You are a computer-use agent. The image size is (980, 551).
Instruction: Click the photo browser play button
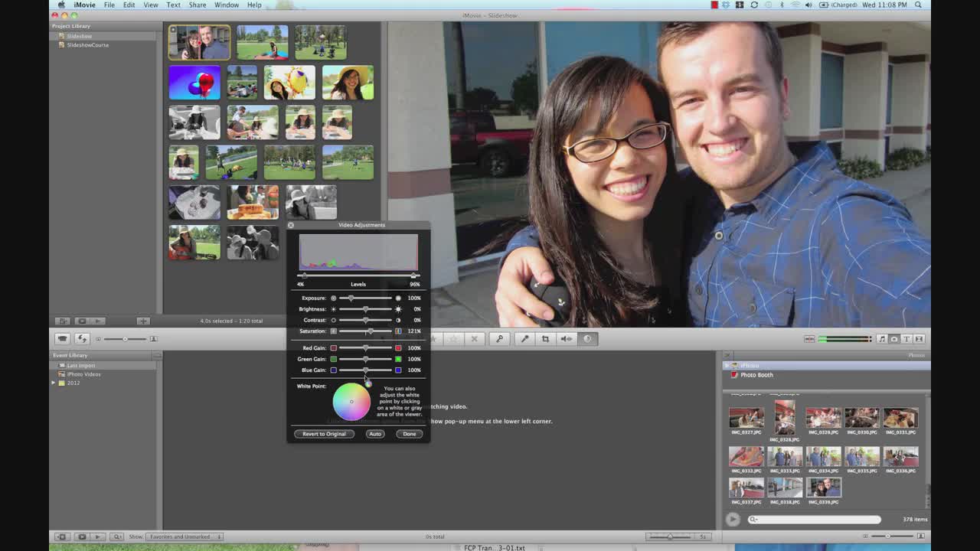coord(733,520)
